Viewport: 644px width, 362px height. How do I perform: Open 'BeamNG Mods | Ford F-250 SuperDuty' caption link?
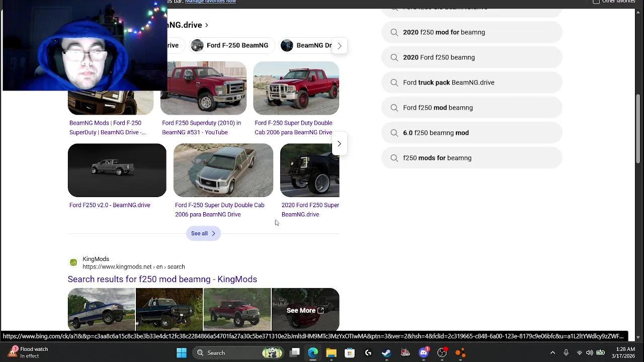(108, 128)
